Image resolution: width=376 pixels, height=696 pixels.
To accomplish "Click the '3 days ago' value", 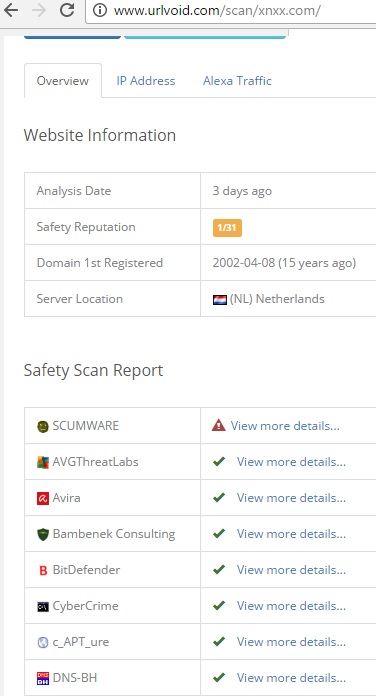I will [242, 191].
